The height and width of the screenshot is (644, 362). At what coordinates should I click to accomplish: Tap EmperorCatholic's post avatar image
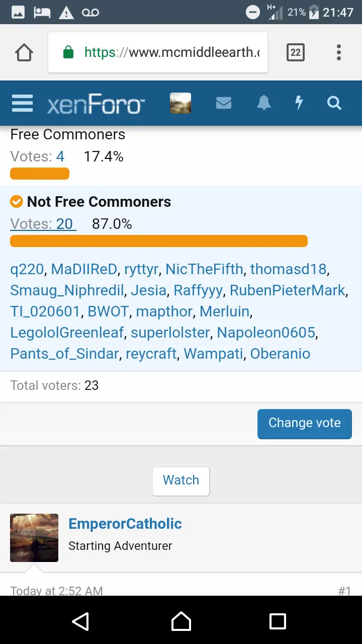point(34,538)
